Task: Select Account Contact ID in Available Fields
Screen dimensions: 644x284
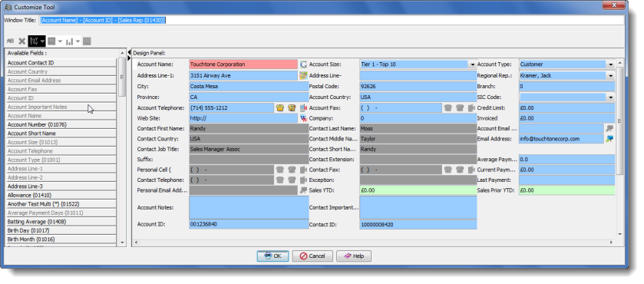Action: (x=61, y=63)
